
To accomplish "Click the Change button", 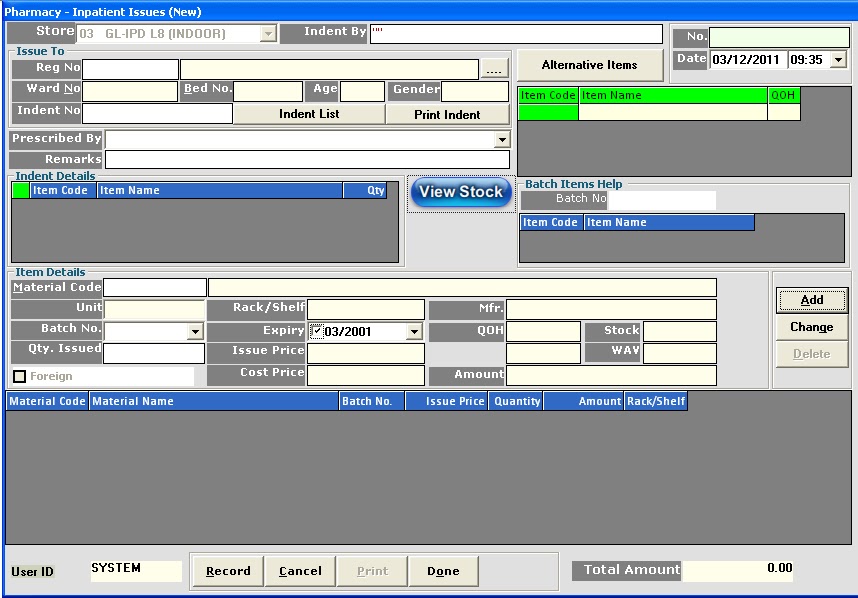I will coord(811,327).
